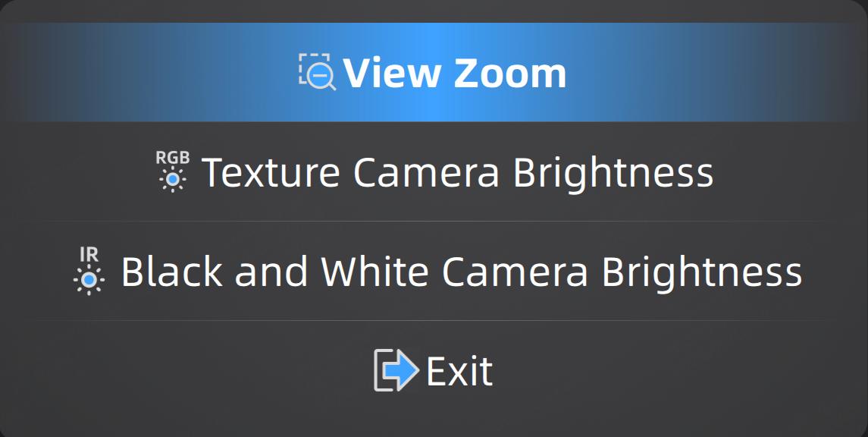Open Texture Camera Brightness option
This screenshot has height=437, width=868.
coord(434,172)
